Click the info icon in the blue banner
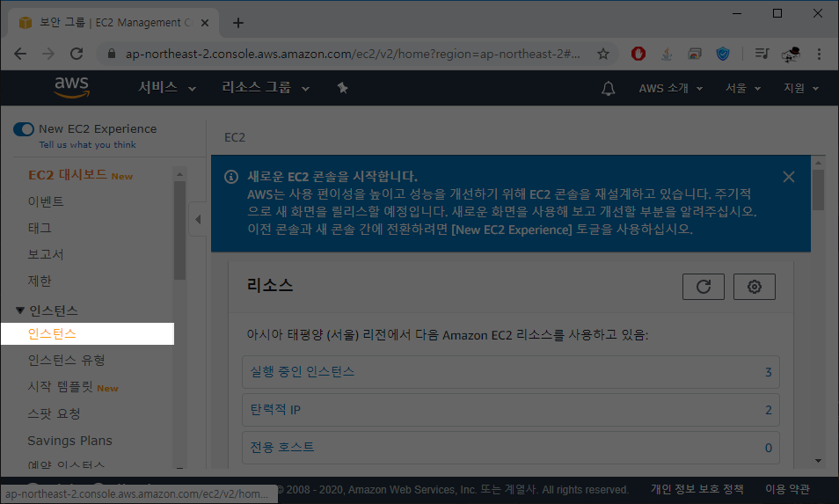The width and height of the screenshot is (839, 504). (x=231, y=177)
